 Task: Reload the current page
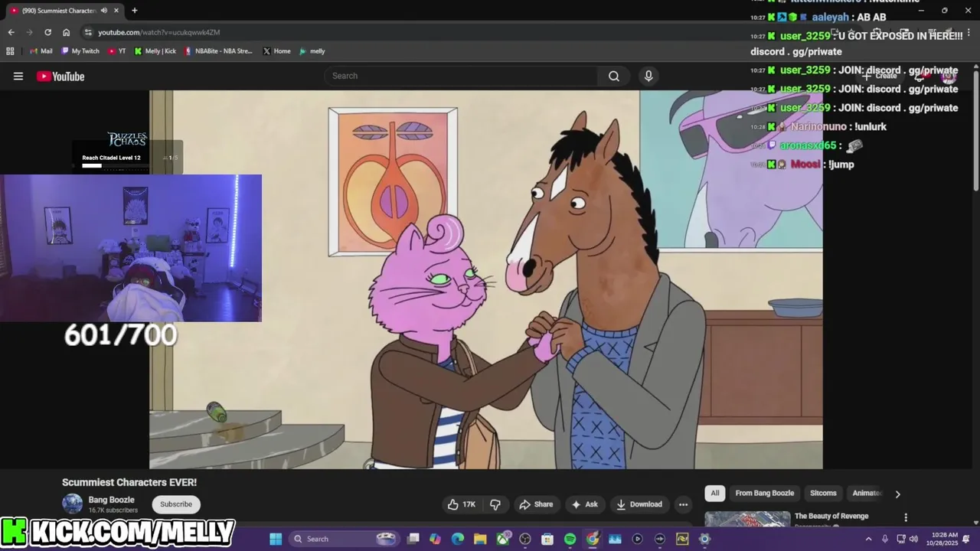(47, 32)
